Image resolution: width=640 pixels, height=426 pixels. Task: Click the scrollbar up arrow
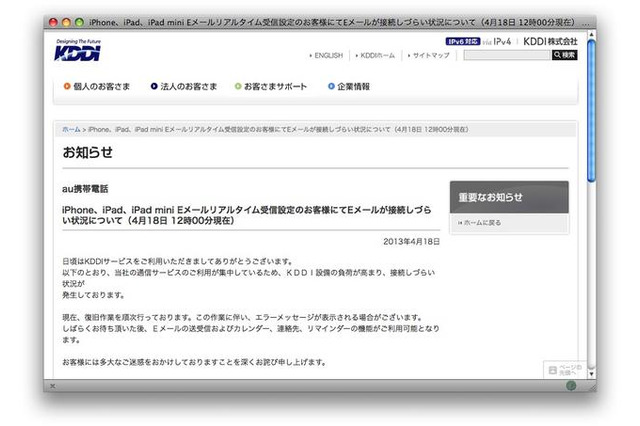[591, 36]
